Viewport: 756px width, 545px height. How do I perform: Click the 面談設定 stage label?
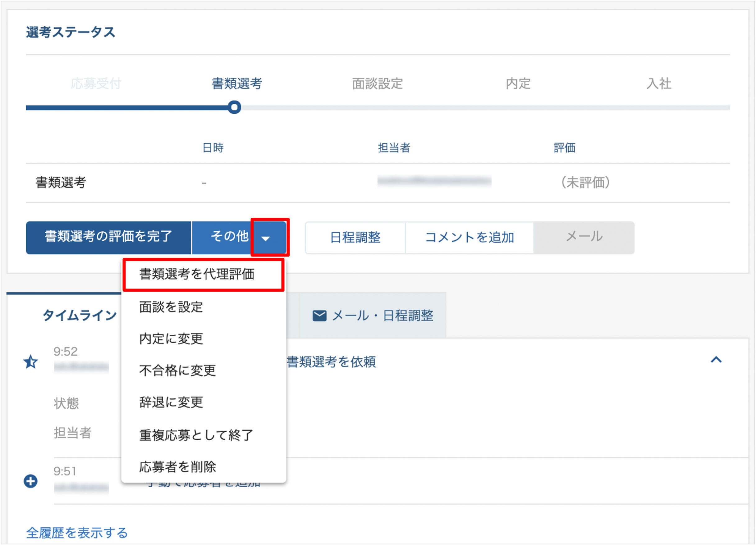tap(377, 84)
